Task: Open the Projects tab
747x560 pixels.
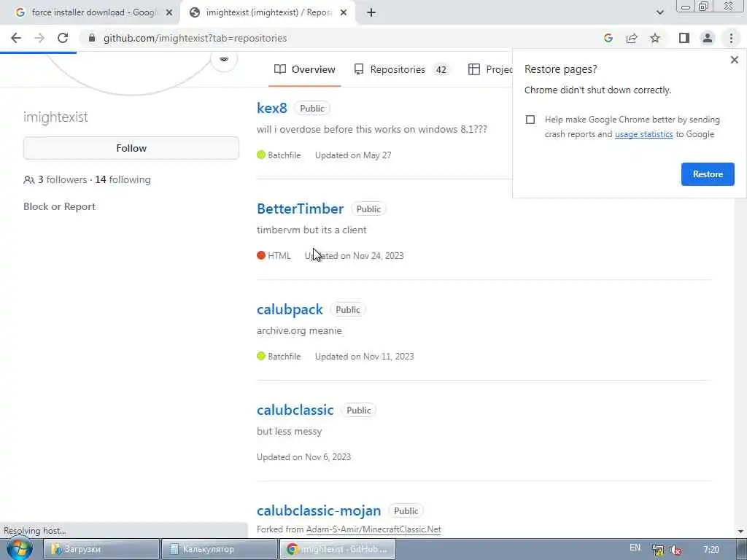Action: point(490,69)
